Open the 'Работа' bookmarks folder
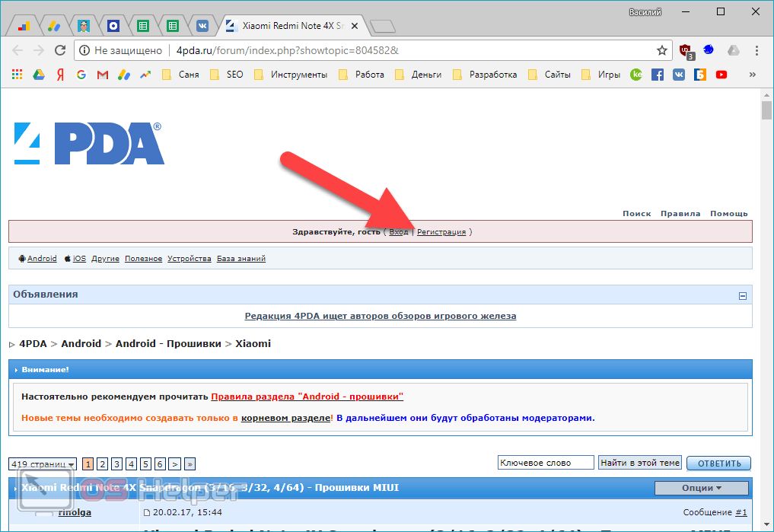 (362, 75)
